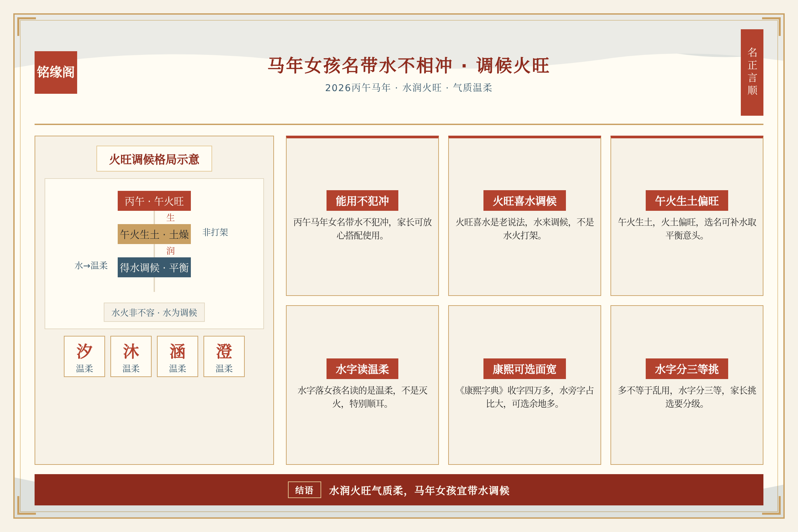Choose the 澄 character tile

point(224,356)
